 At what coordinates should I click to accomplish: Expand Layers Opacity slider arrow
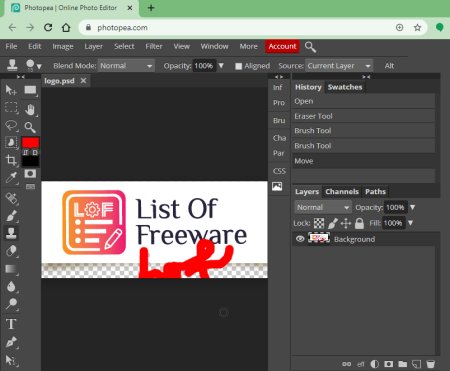[412, 207]
